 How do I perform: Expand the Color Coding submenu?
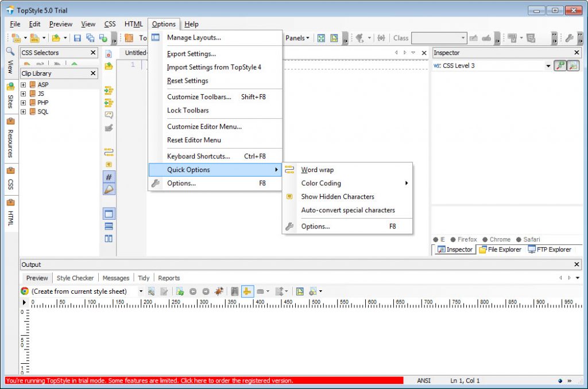tap(347, 183)
